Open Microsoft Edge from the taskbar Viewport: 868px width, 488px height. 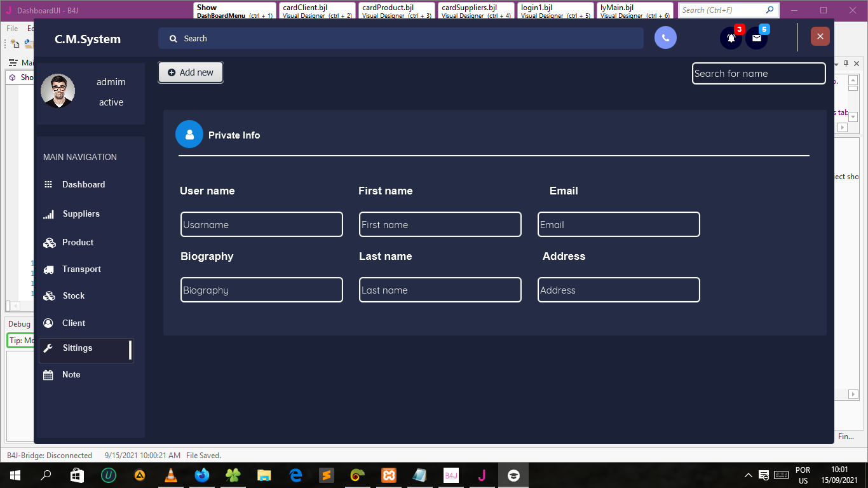coord(295,475)
